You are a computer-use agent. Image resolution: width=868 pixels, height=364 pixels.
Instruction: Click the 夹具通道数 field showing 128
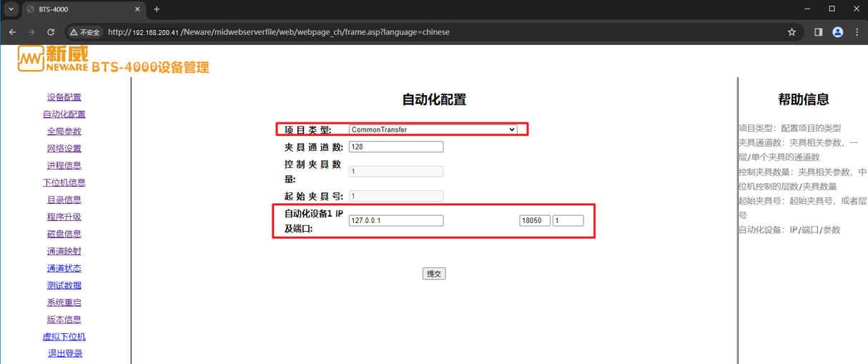(x=396, y=147)
